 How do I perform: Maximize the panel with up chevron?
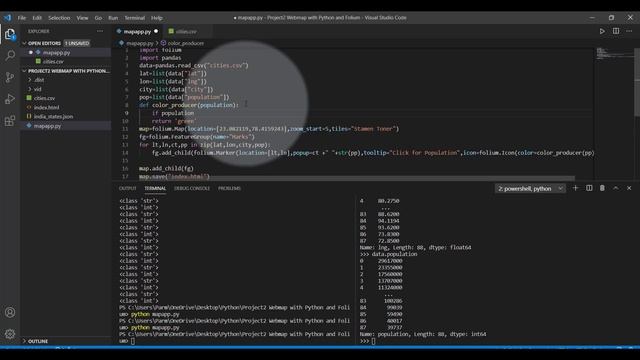pyautogui.click(x=616, y=188)
